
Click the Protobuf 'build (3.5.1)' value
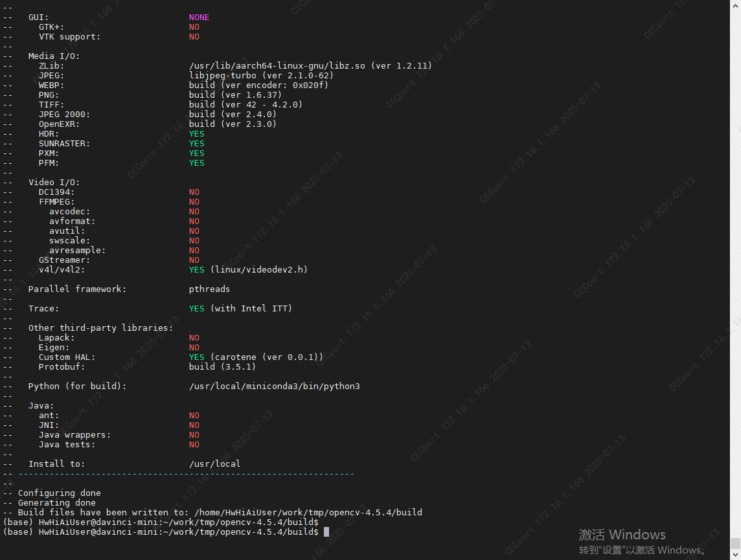click(x=222, y=367)
